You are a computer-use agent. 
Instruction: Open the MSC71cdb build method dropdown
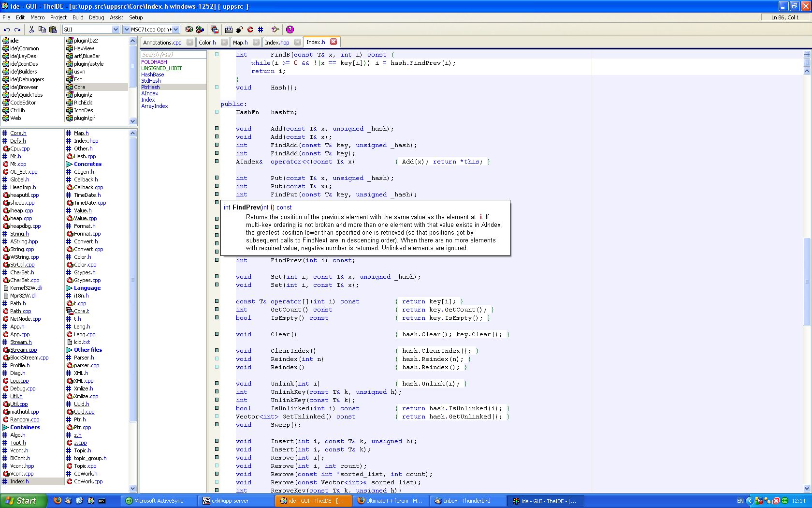tap(175, 30)
